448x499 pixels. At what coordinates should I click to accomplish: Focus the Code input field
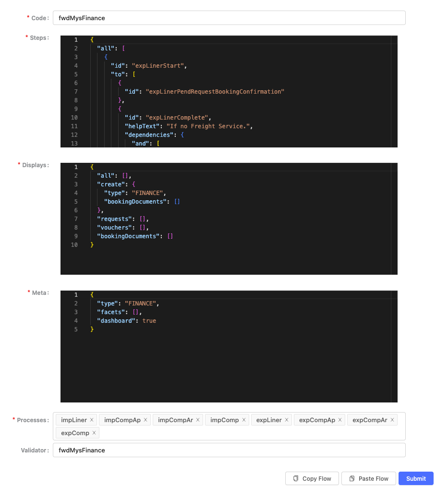coord(229,18)
